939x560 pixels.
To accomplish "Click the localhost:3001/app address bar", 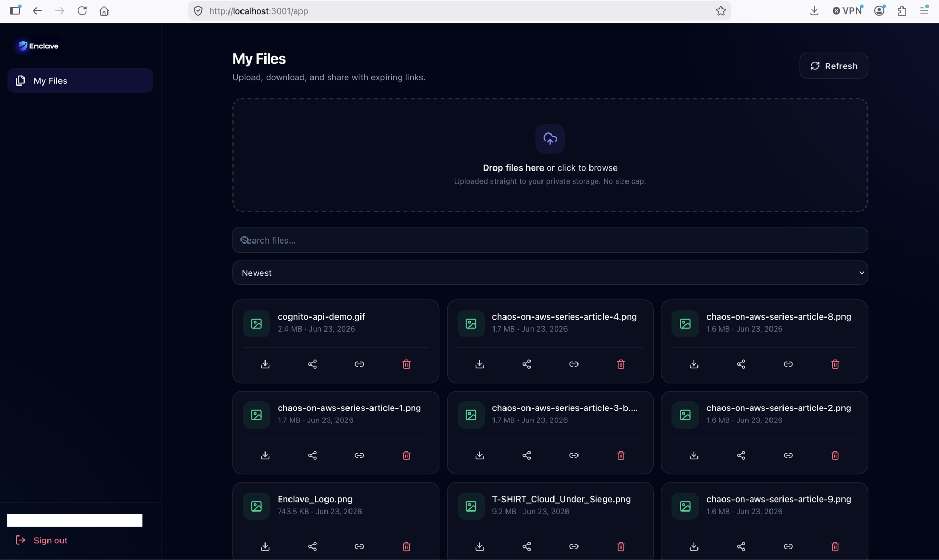I will click(x=459, y=11).
